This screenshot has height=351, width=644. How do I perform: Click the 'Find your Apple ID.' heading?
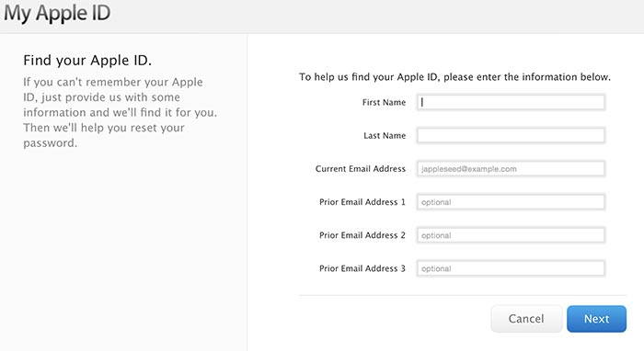point(87,61)
